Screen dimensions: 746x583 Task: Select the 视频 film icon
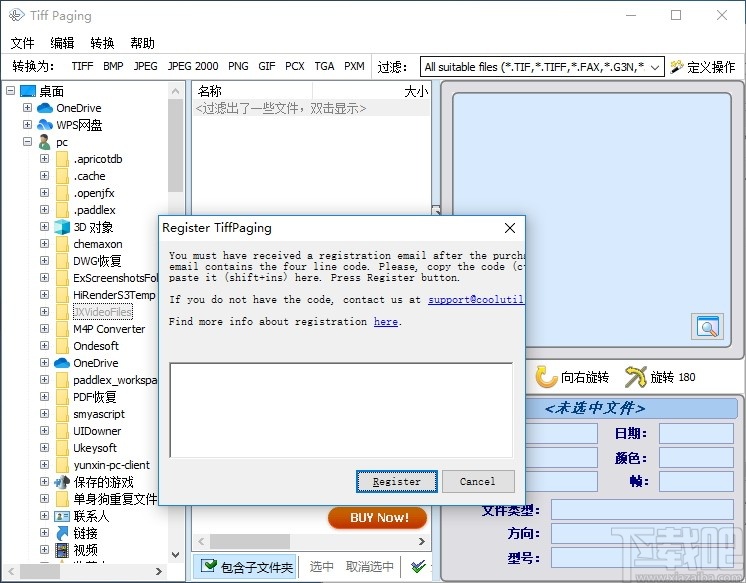[x=62, y=550]
